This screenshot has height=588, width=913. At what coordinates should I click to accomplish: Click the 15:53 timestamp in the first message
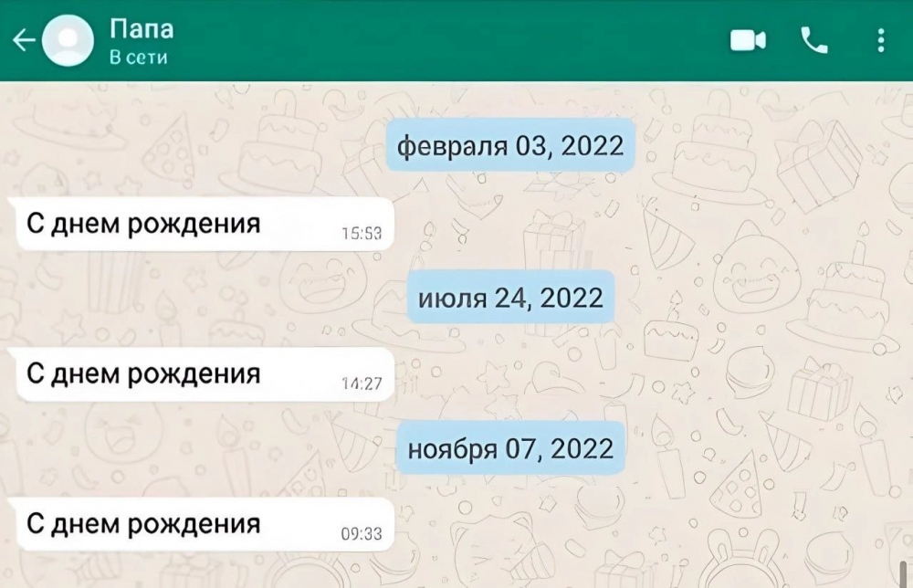(x=362, y=234)
